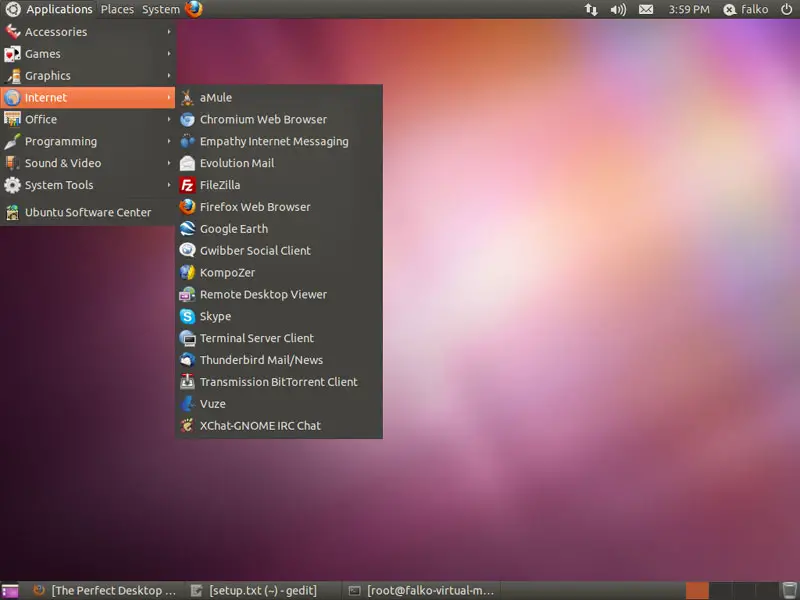Switch to the root@falko-virtual-m terminal window

click(421, 591)
